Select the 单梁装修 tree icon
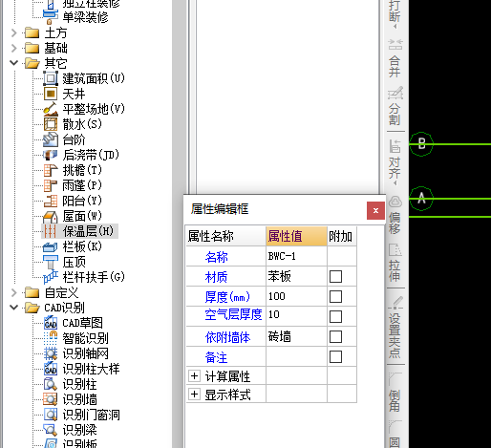This screenshot has width=491, height=448. (x=51, y=17)
